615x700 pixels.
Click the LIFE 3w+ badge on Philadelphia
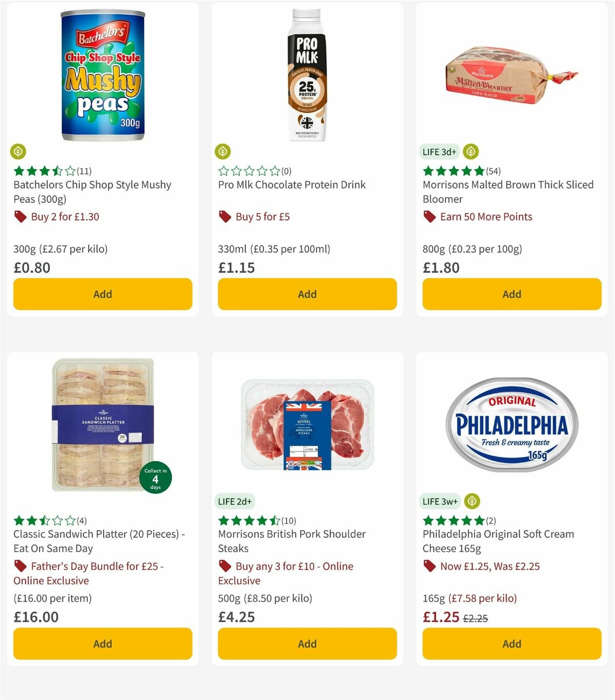click(441, 501)
